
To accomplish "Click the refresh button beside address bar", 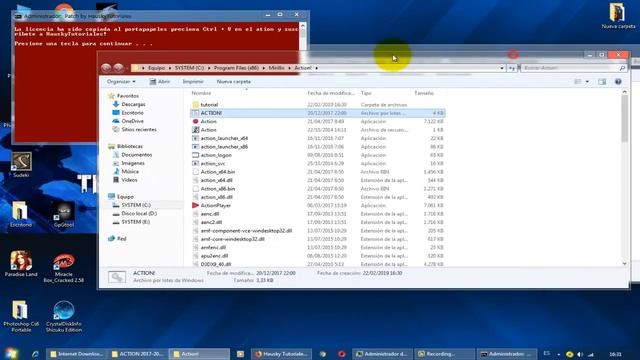I will pyautogui.click(x=512, y=68).
